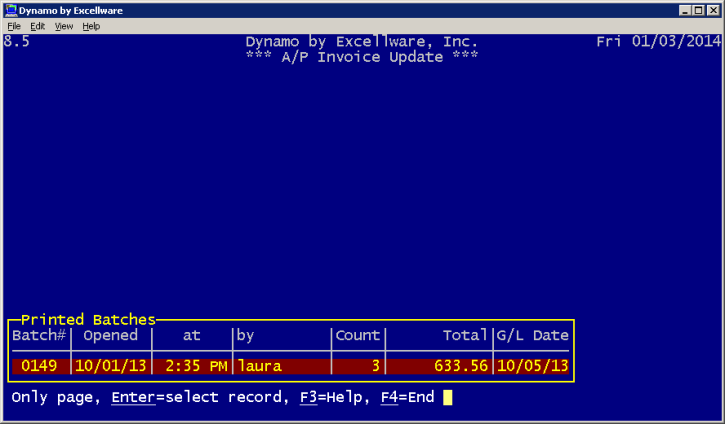Click the Count column header
725x424 pixels.
point(357,335)
